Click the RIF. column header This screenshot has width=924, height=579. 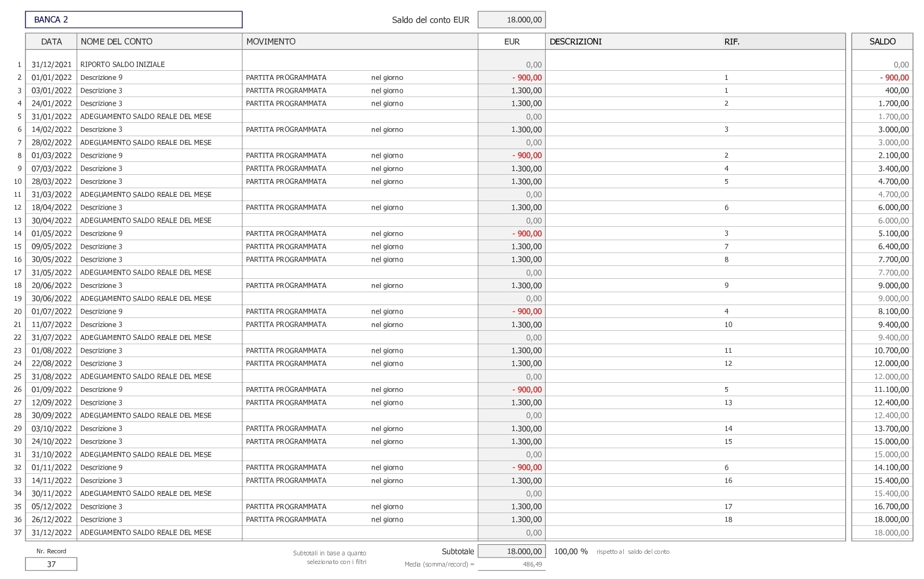732,41
